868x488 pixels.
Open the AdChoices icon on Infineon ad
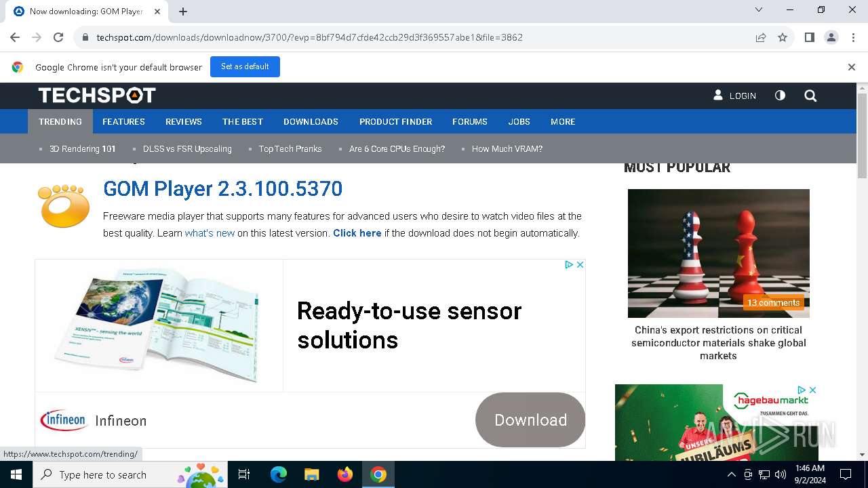click(x=569, y=265)
